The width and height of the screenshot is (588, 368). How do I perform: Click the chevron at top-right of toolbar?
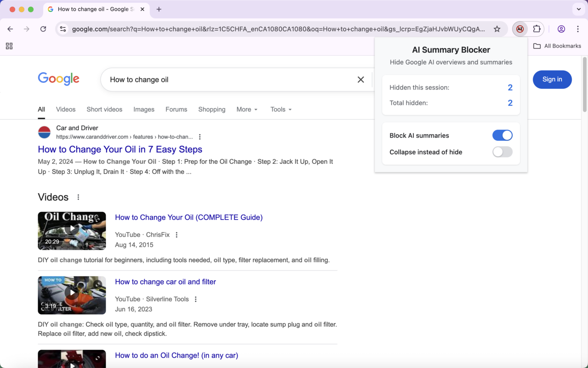point(578,9)
